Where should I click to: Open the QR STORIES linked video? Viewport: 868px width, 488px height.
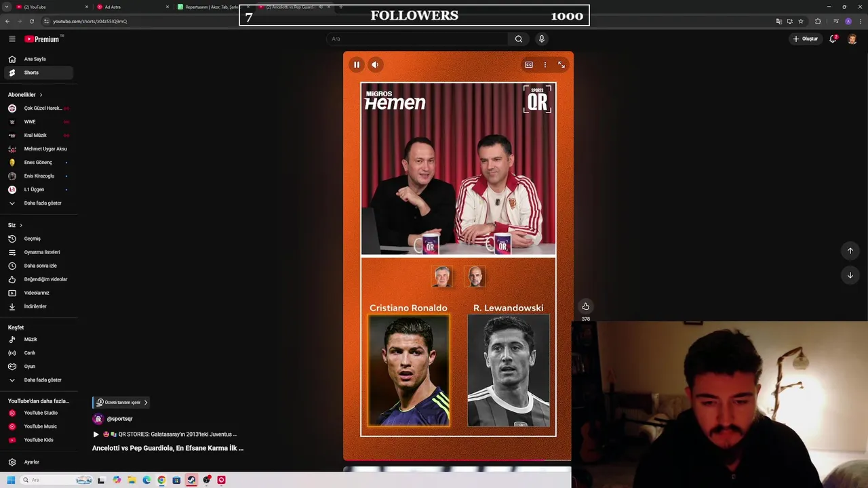(165, 434)
